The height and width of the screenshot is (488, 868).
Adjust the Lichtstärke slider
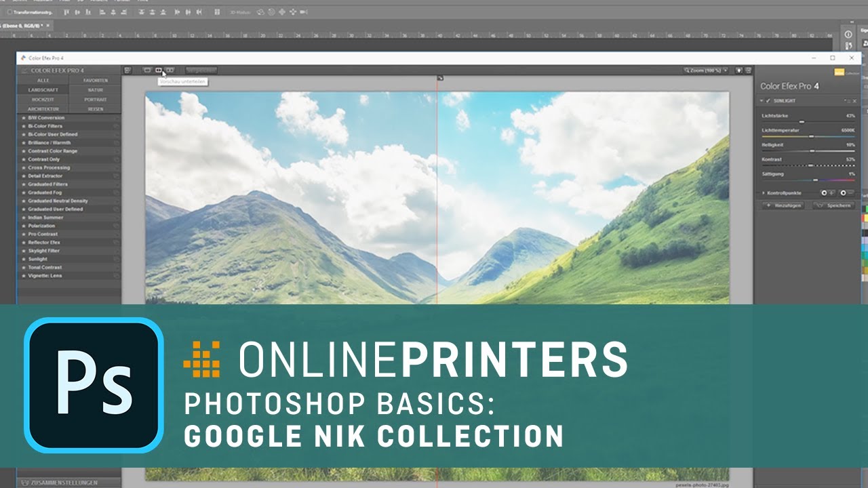pos(808,121)
